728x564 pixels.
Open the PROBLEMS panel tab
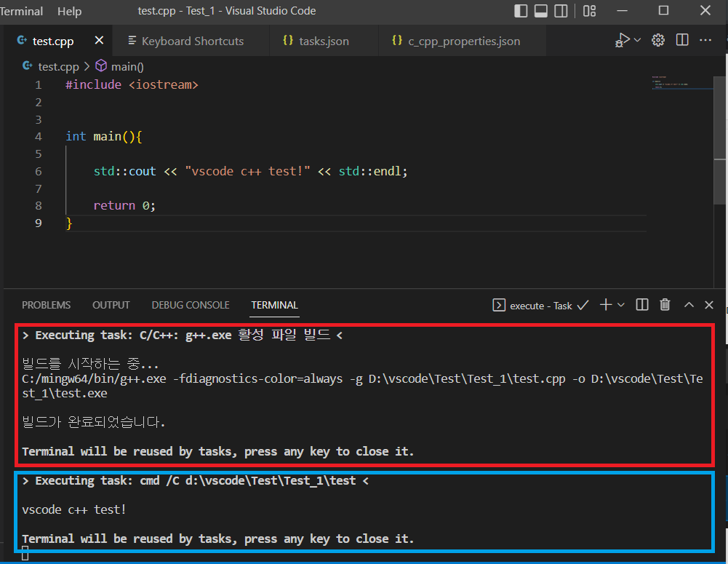click(x=46, y=305)
